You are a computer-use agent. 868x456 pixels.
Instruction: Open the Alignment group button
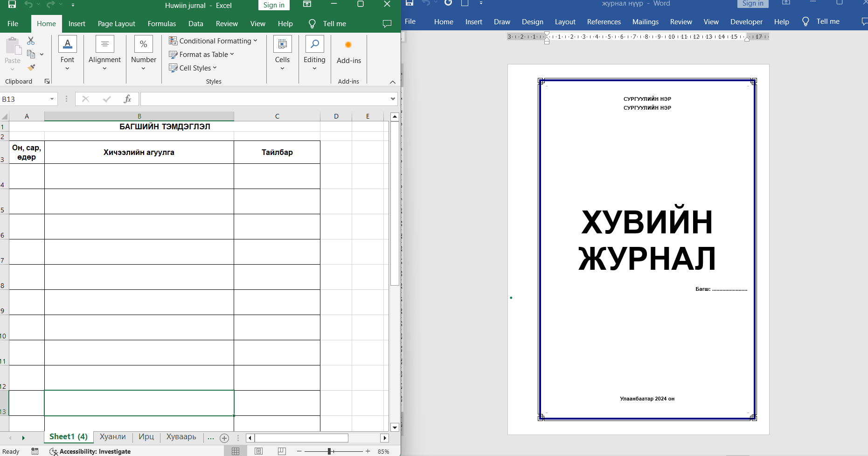coord(104,53)
